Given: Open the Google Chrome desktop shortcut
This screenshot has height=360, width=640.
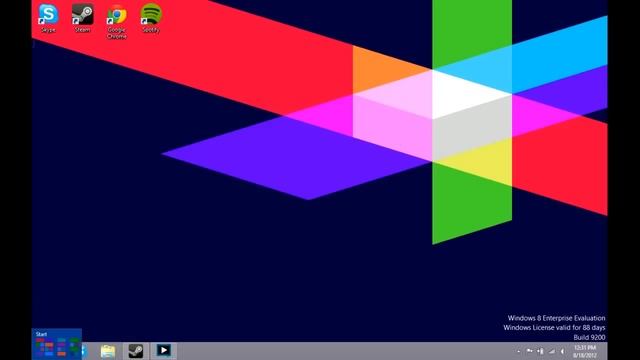Looking at the screenshot, I should [x=117, y=21].
